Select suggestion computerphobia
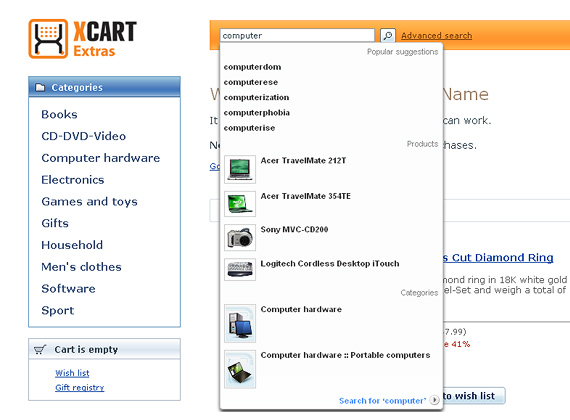570x420 pixels. [257, 113]
